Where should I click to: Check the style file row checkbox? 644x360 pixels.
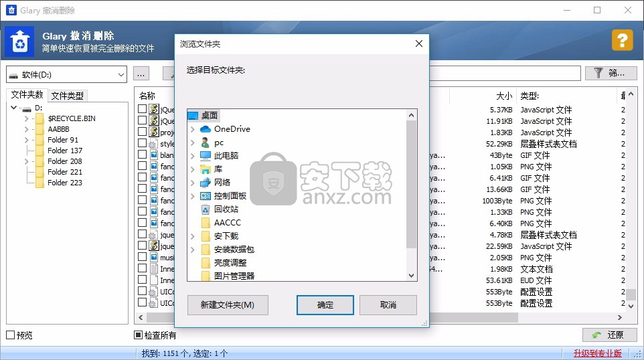tap(142, 143)
